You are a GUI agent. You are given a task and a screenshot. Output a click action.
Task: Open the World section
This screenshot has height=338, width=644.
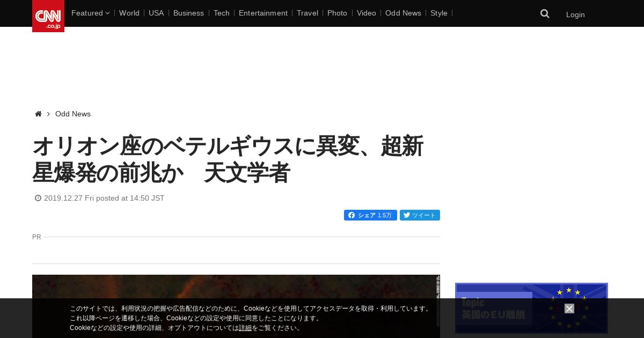[129, 13]
